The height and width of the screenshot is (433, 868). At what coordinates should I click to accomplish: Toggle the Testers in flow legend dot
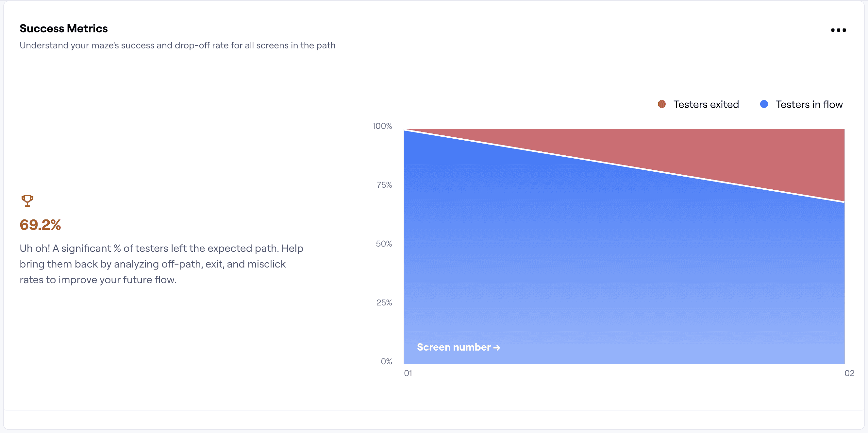[x=764, y=104]
